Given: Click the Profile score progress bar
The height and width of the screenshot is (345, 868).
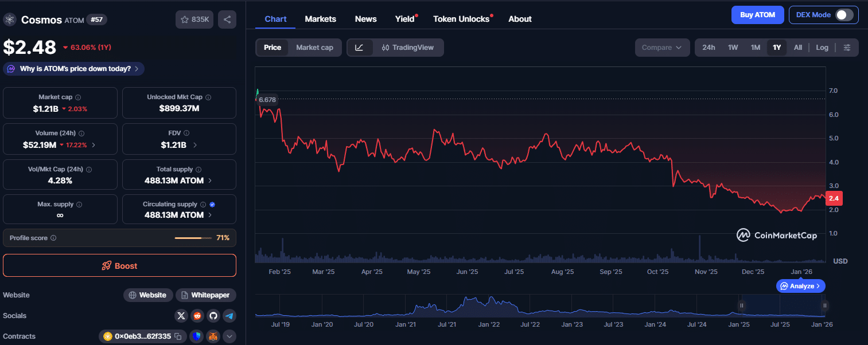Looking at the screenshot, I should [x=193, y=238].
